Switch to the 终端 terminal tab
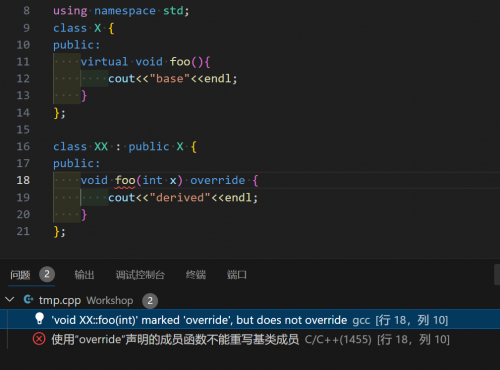The height and width of the screenshot is (370, 500). pos(196,275)
